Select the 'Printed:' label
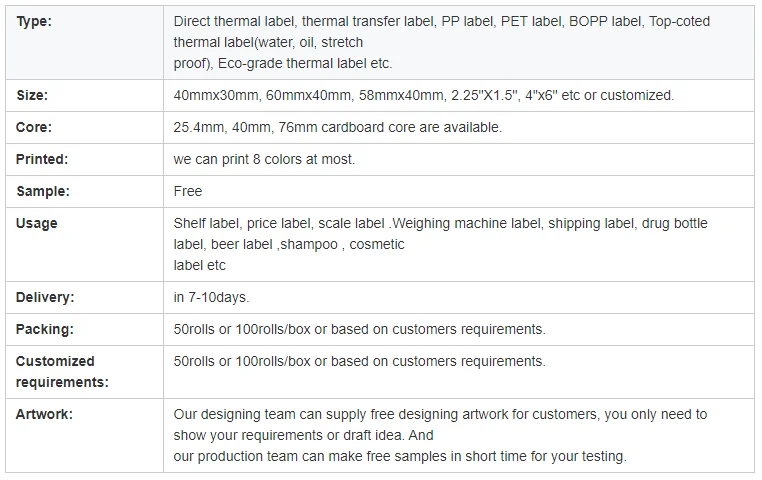 coord(42,159)
